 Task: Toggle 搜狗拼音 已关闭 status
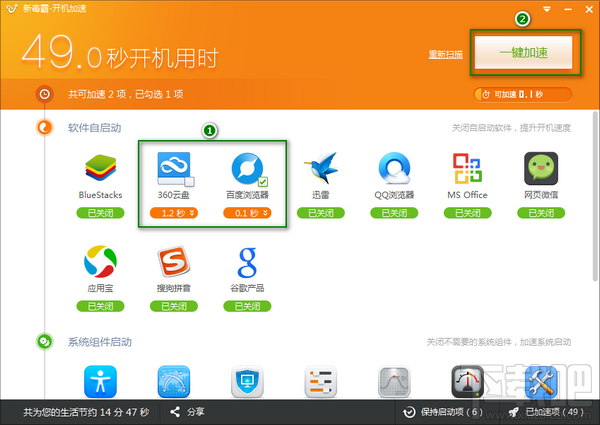[174, 306]
